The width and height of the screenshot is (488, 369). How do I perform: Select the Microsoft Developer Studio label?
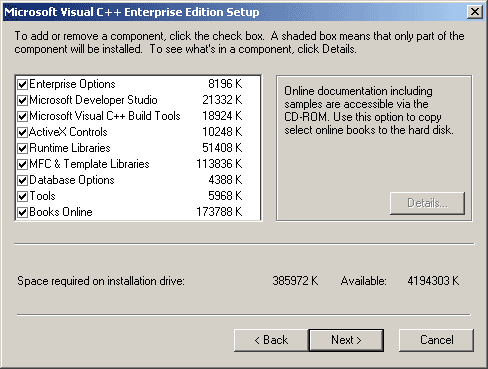[93, 100]
